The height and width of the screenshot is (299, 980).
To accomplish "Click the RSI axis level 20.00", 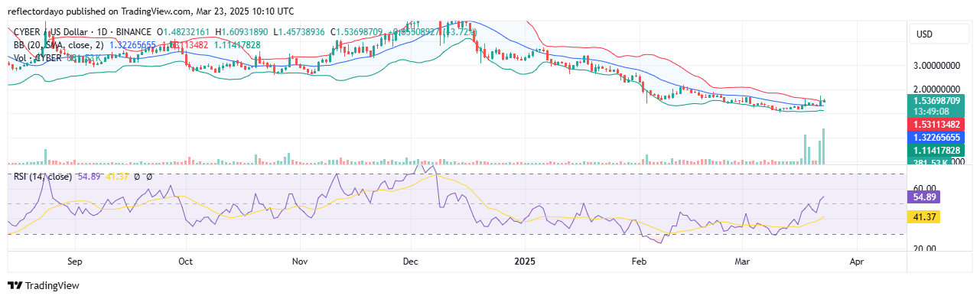I will 925,249.
